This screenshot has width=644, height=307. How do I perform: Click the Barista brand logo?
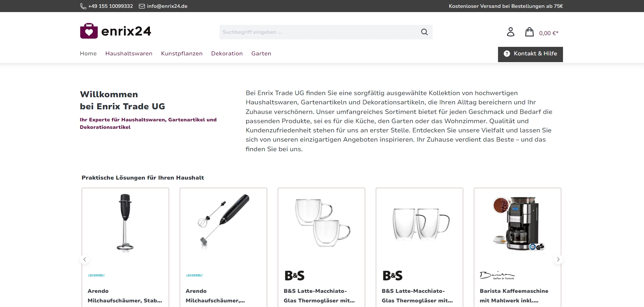[x=497, y=275]
